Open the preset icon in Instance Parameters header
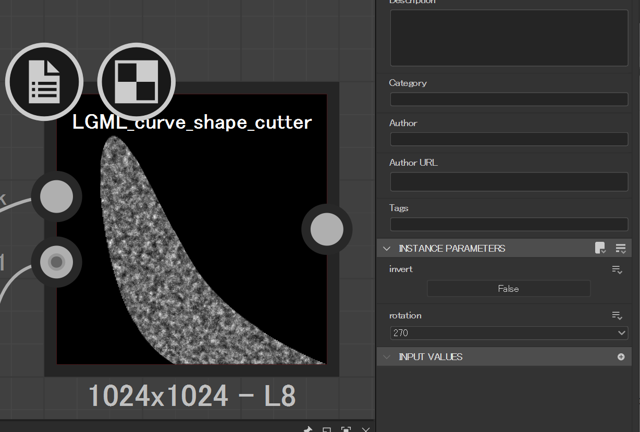 click(x=600, y=248)
